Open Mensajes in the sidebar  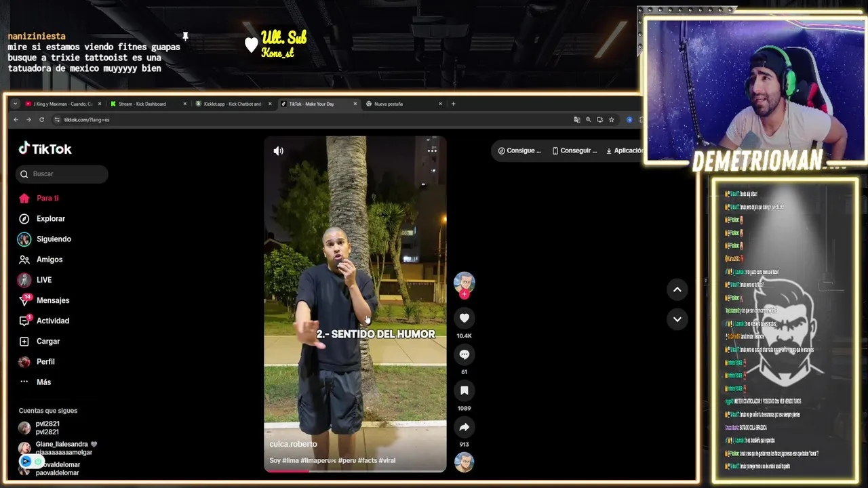click(53, 300)
